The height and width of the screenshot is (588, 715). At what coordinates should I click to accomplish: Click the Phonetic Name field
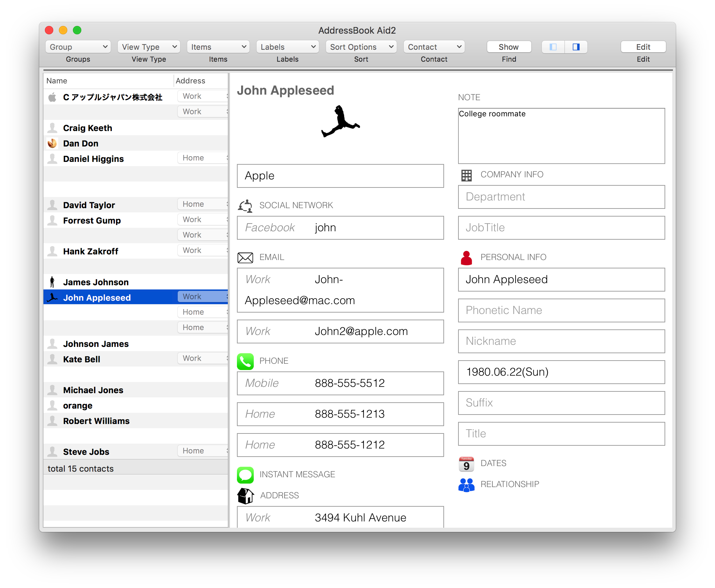click(x=561, y=310)
